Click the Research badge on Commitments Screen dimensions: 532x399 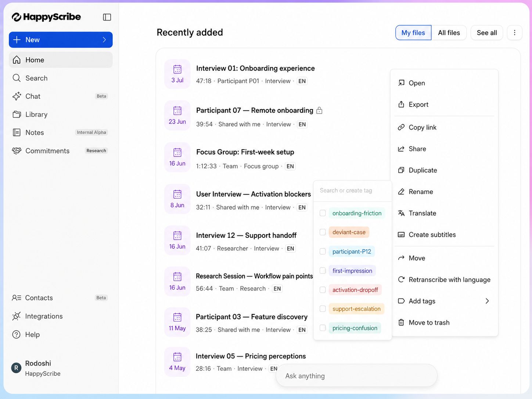[x=96, y=151]
